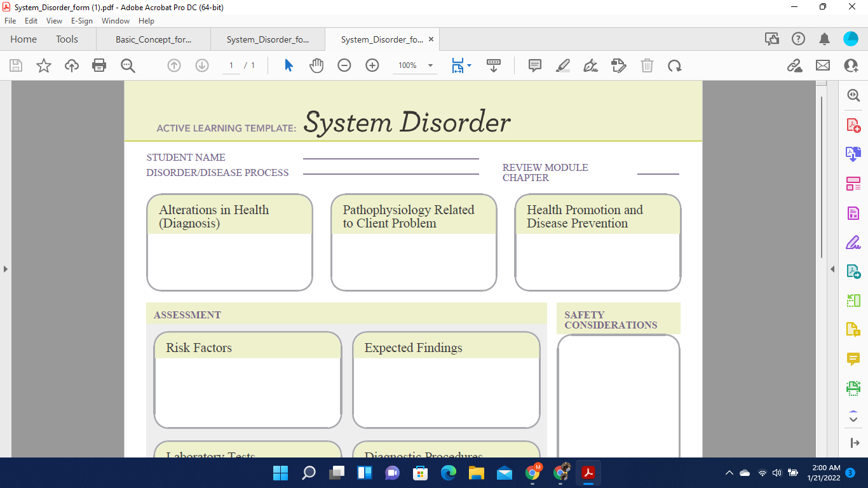The height and width of the screenshot is (488, 868).
Task: Star the document as a favorite
Action: [x=43, y=65]
